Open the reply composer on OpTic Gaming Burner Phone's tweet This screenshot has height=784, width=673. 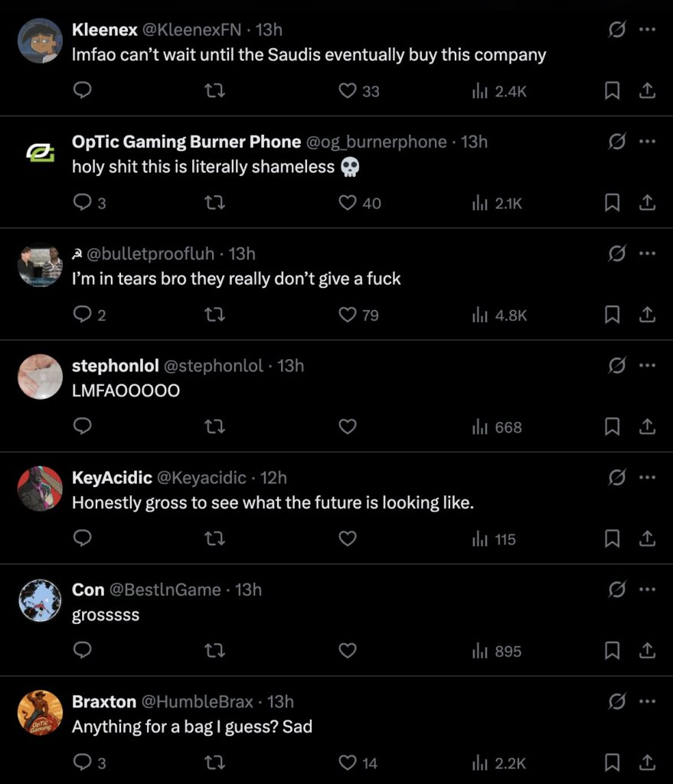click(x=82, y=202)
